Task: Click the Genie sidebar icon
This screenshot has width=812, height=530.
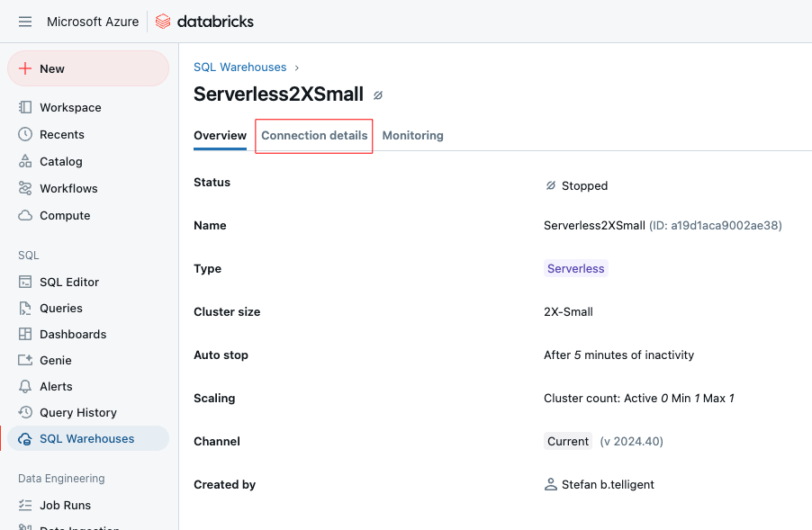Action: coord(25,360)
